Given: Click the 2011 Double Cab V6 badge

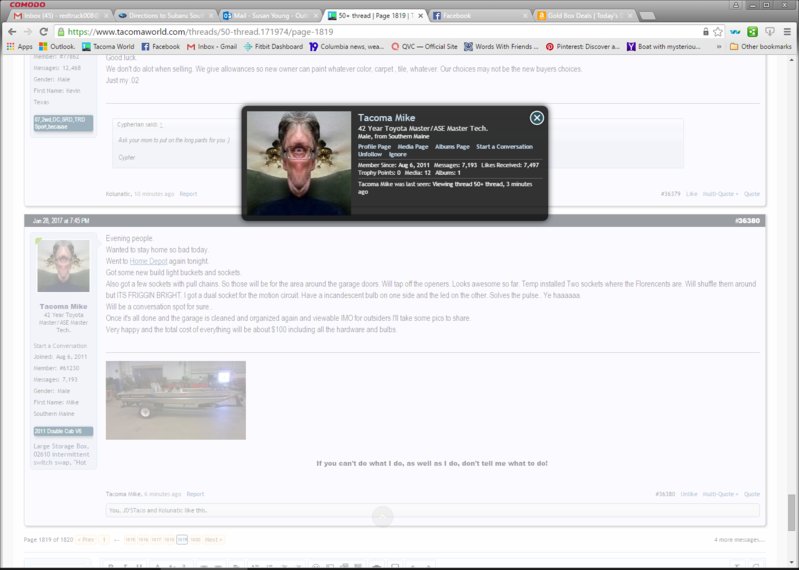Looking at the screenshot, I should click(63, 431).
